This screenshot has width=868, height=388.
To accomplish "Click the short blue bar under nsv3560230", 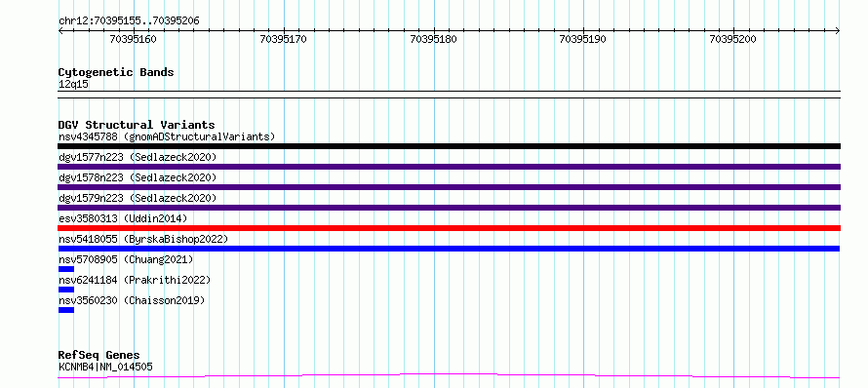I will tap(66, 310).
